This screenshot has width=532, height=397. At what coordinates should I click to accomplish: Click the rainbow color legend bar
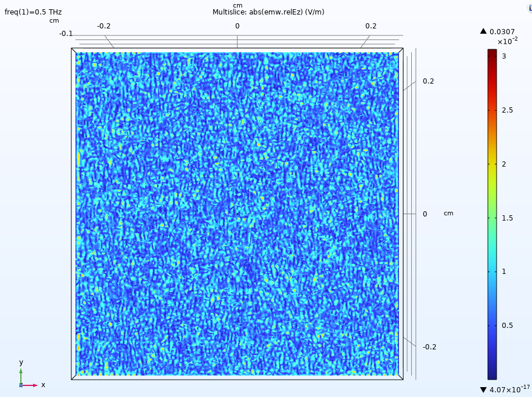point(492,214)
